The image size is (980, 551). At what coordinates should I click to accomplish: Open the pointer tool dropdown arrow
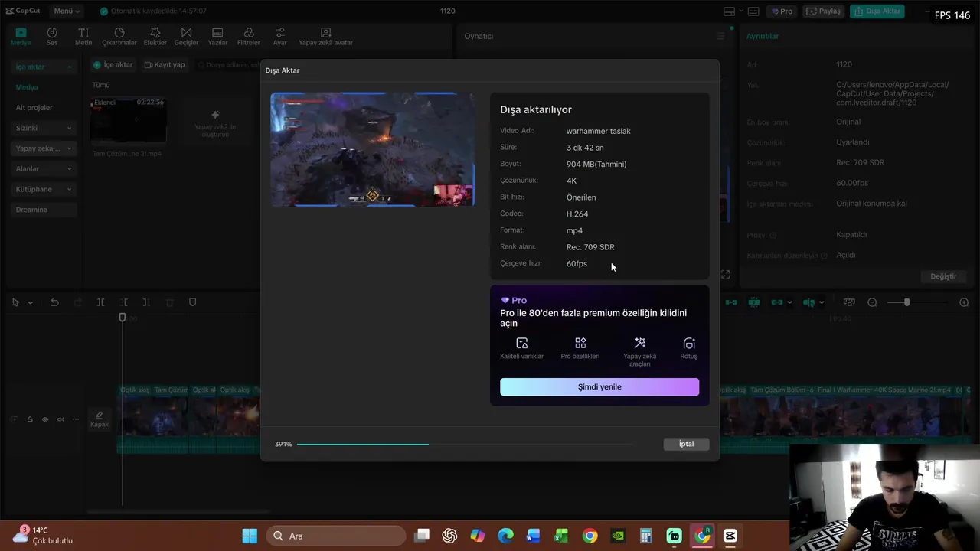click(31, 303)
